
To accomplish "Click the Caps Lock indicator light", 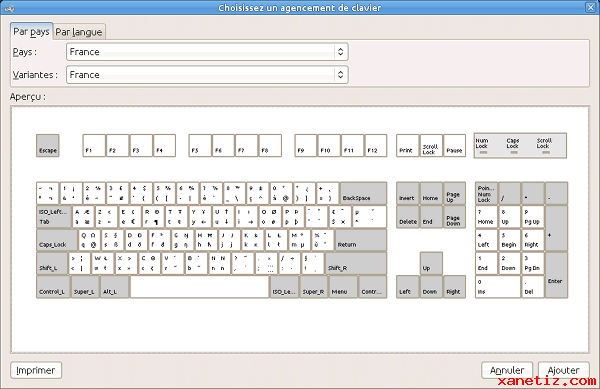I will coord(514,153).
